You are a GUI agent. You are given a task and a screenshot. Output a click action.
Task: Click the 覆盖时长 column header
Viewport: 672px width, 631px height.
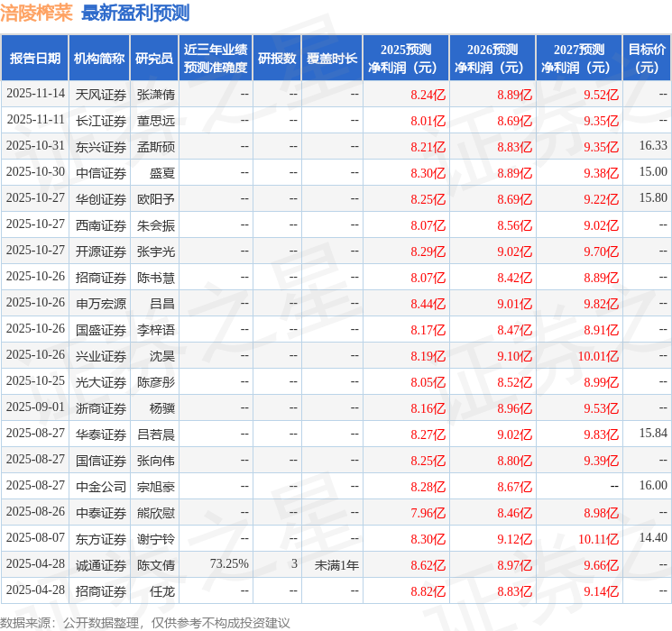tap(332, 59)
